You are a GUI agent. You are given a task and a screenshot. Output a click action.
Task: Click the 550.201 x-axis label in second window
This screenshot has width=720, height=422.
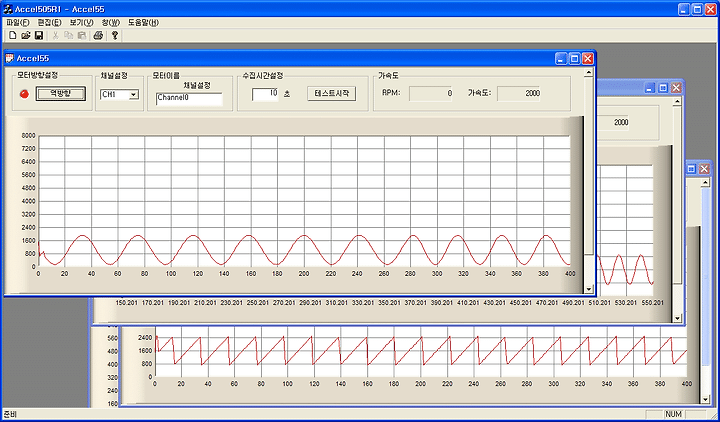tap(652, 303)
